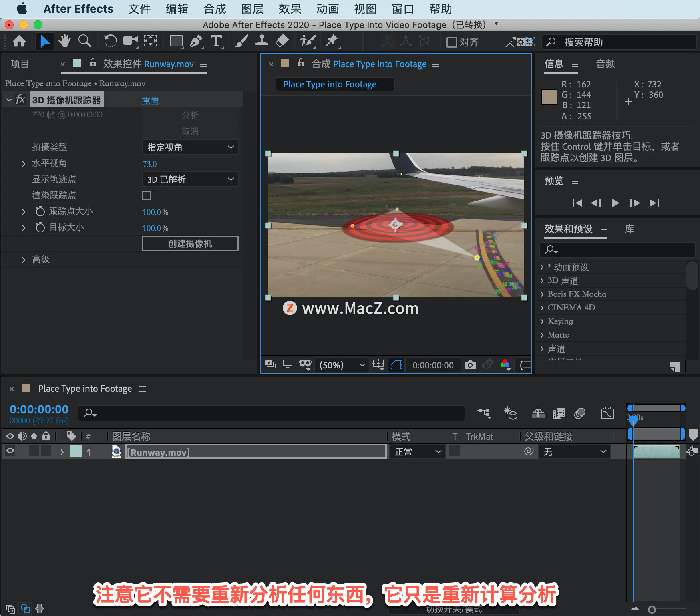Toggle the composition viewer lock
Image resolution: width=700 pixels, height=616 pixels.
pyautogui.click(x=301, y=63)
